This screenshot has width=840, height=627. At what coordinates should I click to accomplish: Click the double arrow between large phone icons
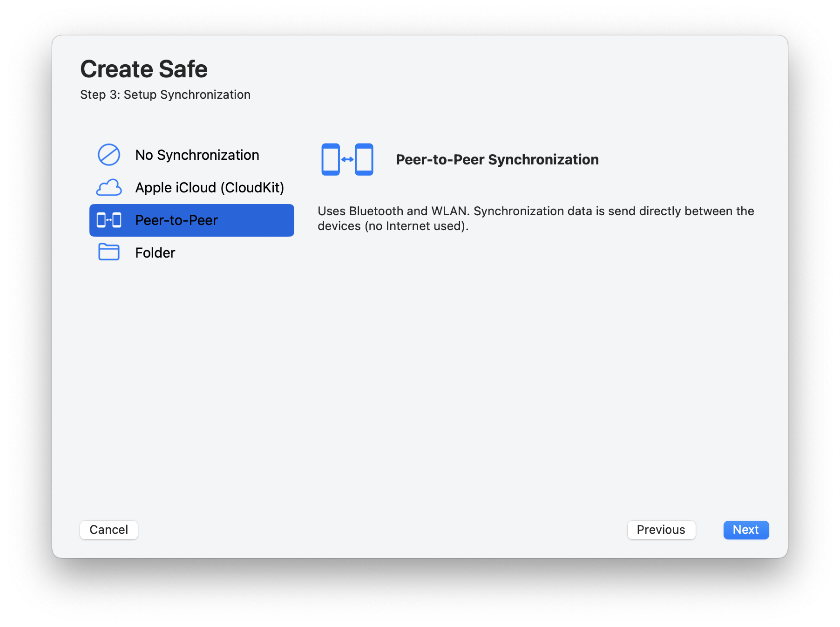347,159
